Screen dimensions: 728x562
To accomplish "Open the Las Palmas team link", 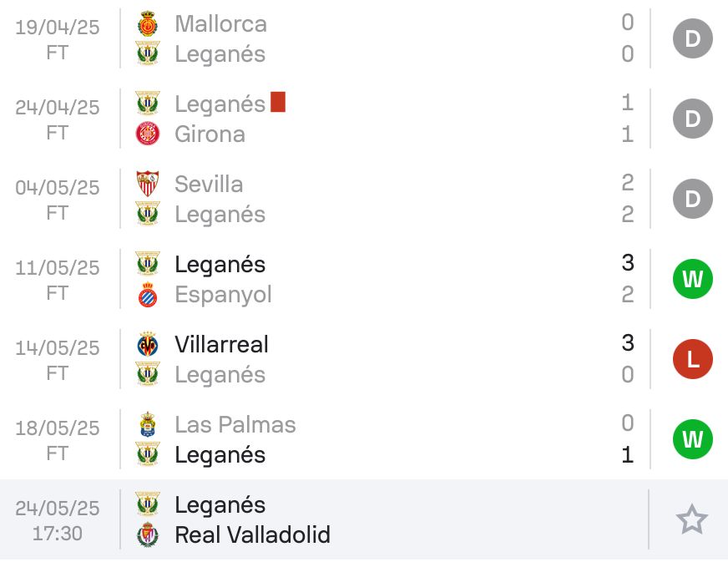I will tap(235, 424).
